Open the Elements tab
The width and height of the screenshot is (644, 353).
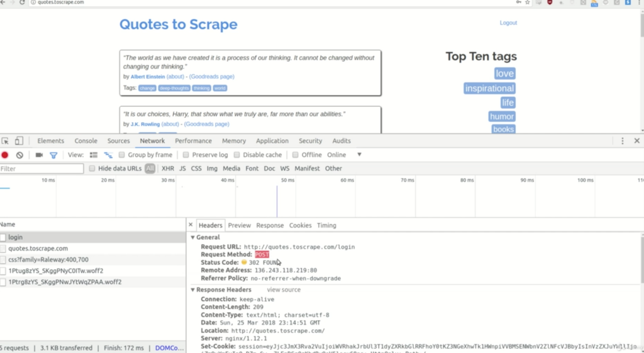(x=50, y=141)
